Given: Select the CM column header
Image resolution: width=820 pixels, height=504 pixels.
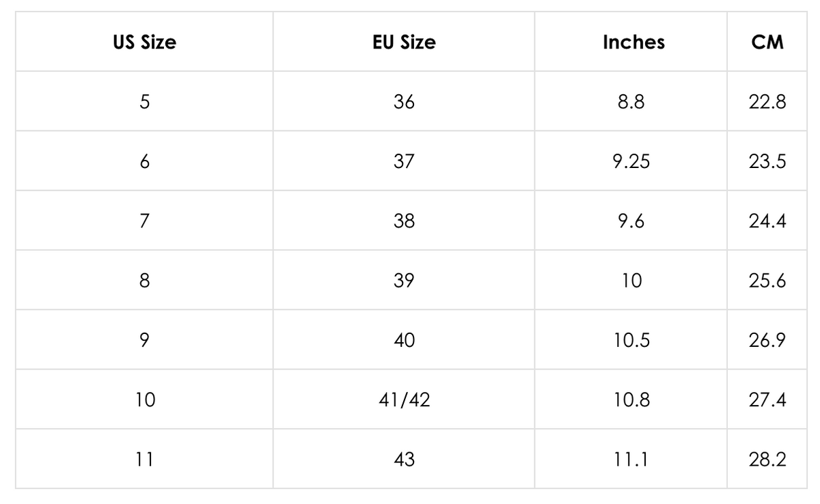Looking at the screenshot, I should coord(767,42).
